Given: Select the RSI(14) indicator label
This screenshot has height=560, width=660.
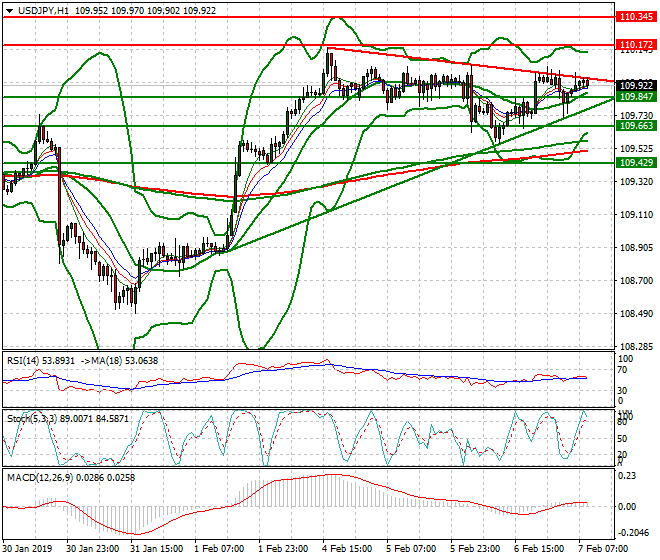Looking at the screenshot, I should (x=23, y=361).
